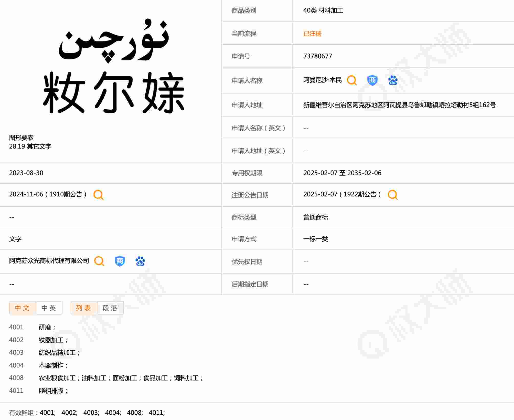Click 2024-11-06 (1910期公告) date text

(48, 194)
